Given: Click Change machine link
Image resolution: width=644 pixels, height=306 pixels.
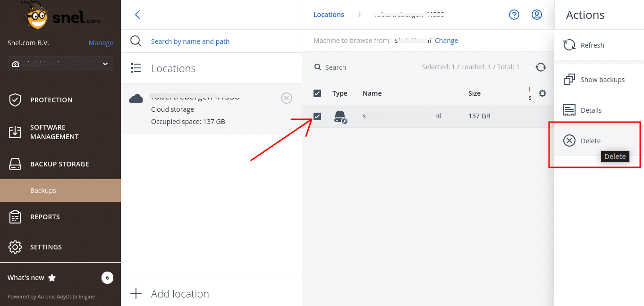Looking at the screenshot, I should pos(446,41).
